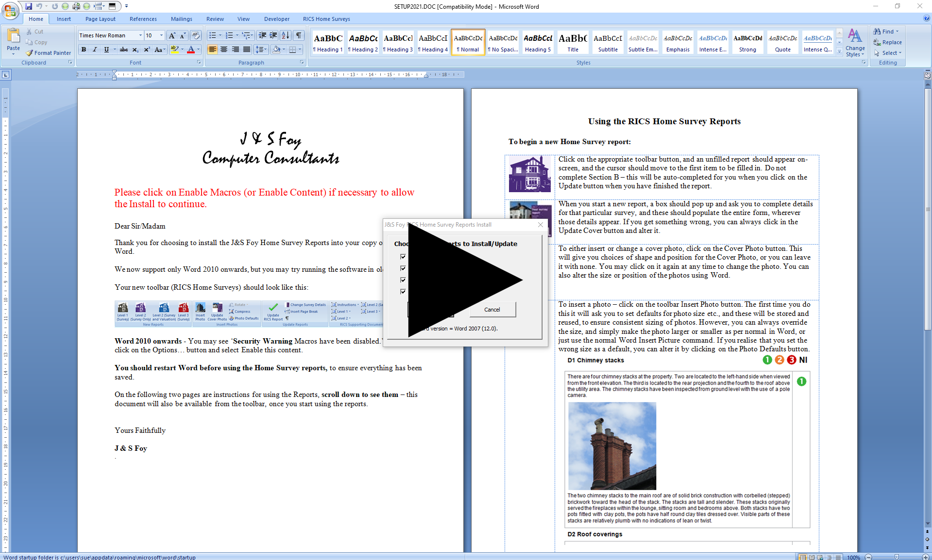The image size is (932, 560).
Task: Uncheck the first report checkbox in Install dialog
Action: (403, 257)
